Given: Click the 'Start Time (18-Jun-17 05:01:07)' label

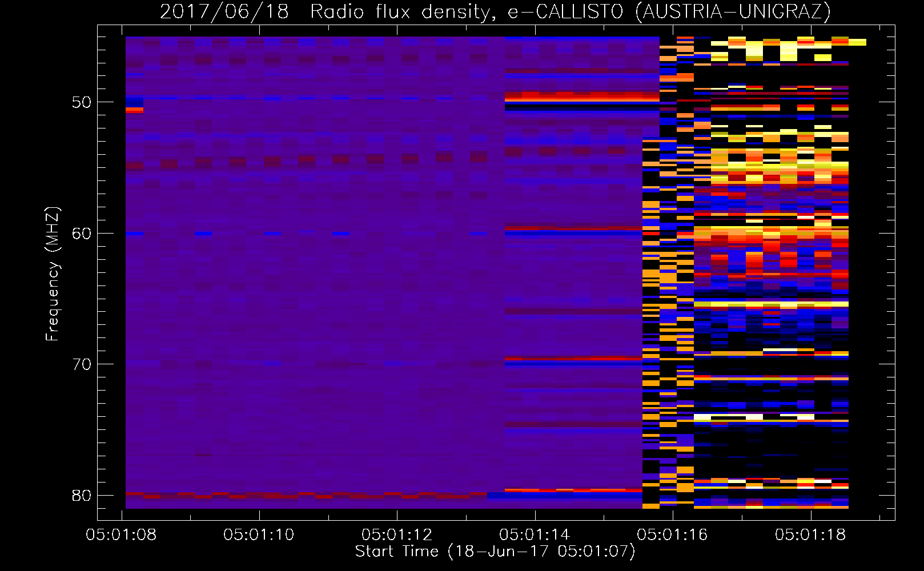Looking at the screenshot, I should pyautogui.click(x=495, y=552).
